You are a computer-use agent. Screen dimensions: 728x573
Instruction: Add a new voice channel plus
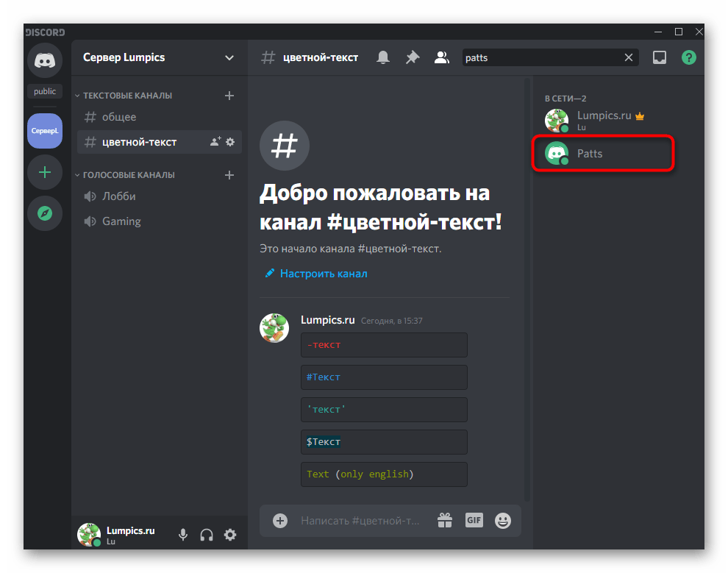point(229,175)
